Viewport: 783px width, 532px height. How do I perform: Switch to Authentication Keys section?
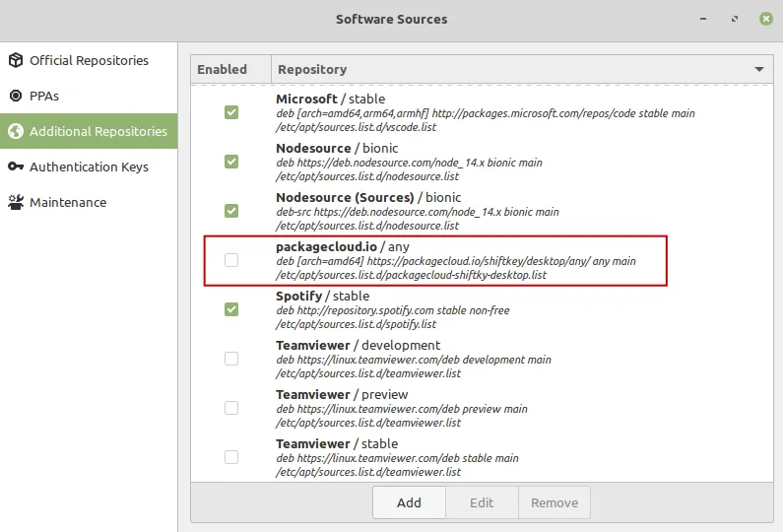pyautogui.click(x=89, y=166)
